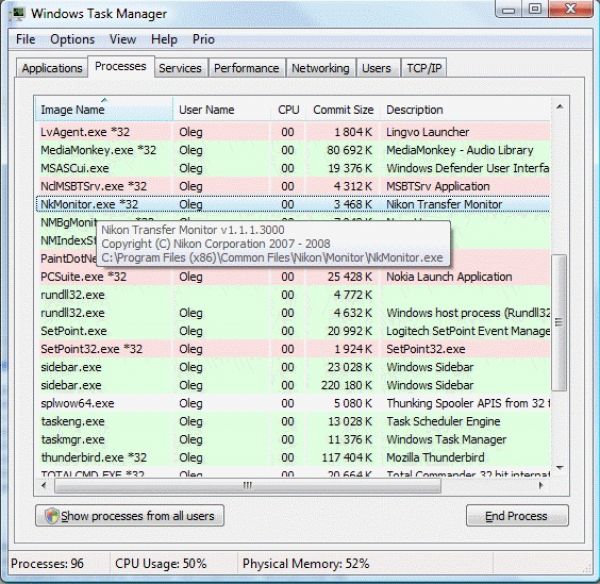This screenshot has height=584, width=600.
Task: Open the Options menu
Action: (x=72, y=39)
